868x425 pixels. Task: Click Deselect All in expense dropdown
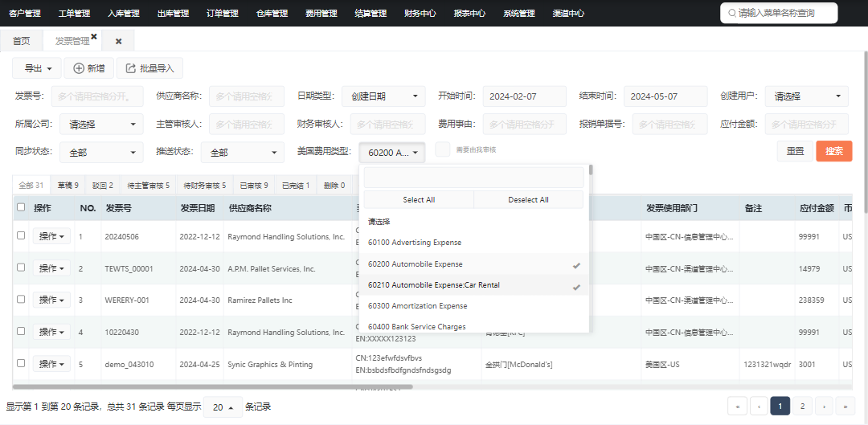528,200
